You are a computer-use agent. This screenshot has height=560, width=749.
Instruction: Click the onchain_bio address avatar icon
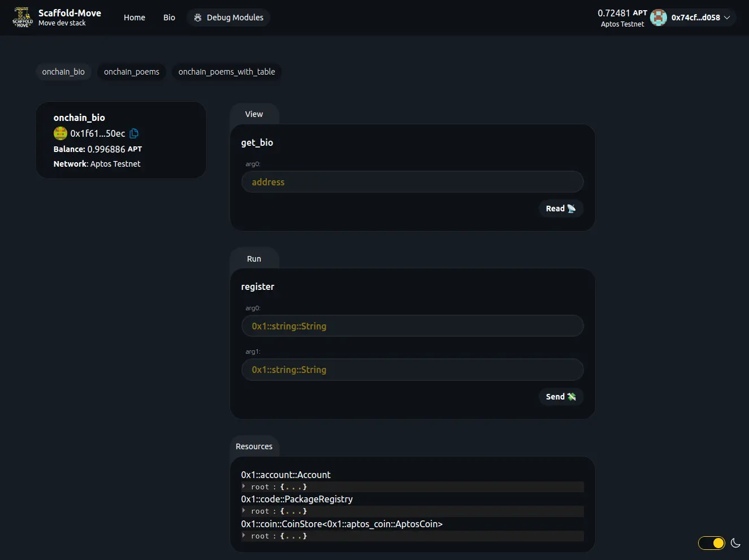point(60,133)
